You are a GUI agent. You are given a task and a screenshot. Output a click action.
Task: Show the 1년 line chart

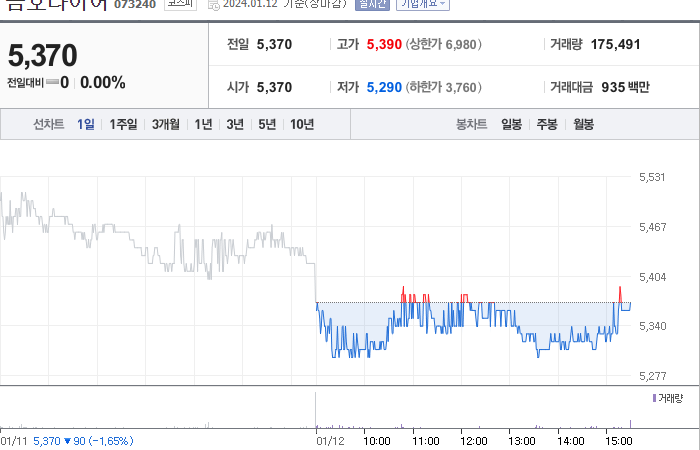point(203,124)
